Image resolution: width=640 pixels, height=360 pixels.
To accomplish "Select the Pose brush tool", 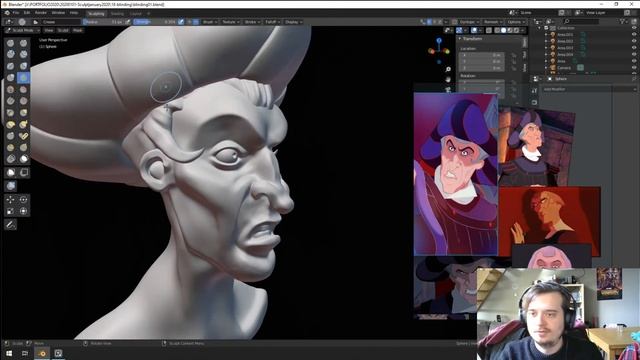I will pyautogui.click(x=24, y=136).
